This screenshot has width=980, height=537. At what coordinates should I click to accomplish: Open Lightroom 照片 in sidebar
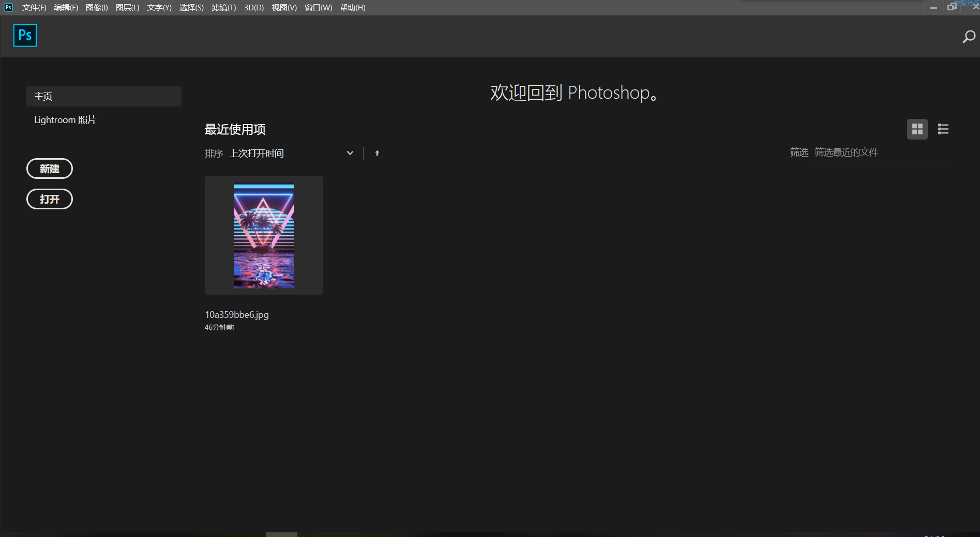pos(65,120)
